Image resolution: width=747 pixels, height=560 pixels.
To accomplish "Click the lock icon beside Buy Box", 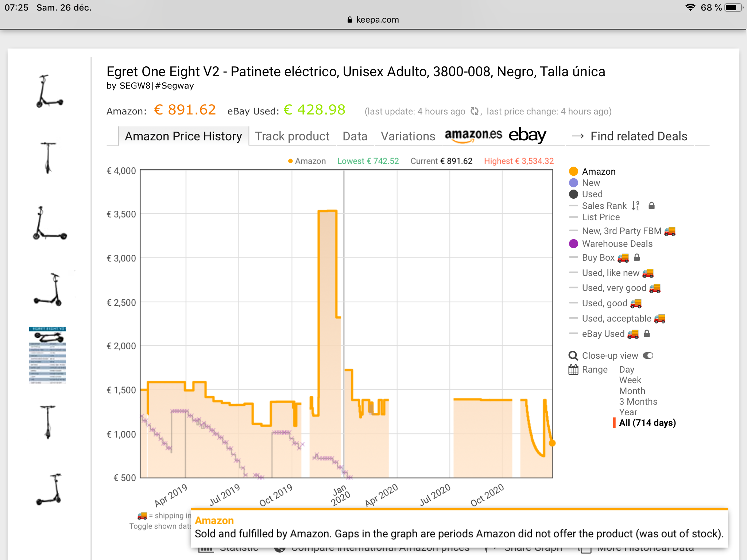I will pyautogui.click(x=637, y=257).
